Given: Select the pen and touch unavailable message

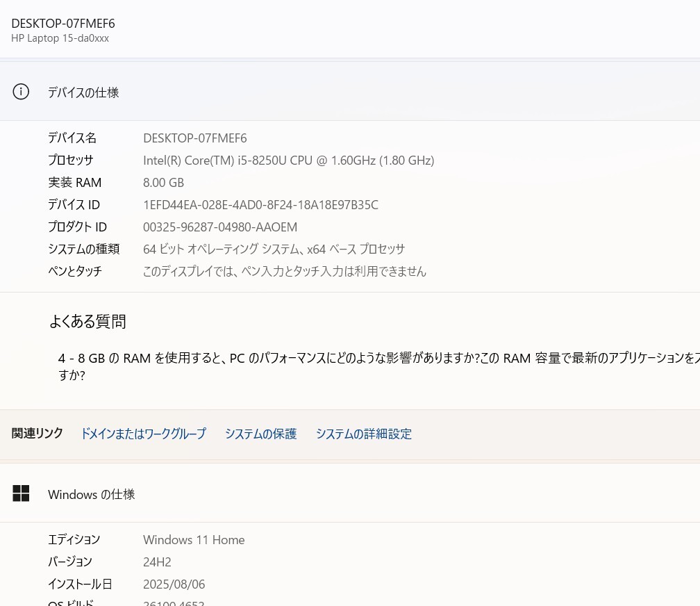Looking at the screenshot, I should [x=285, y=271].
